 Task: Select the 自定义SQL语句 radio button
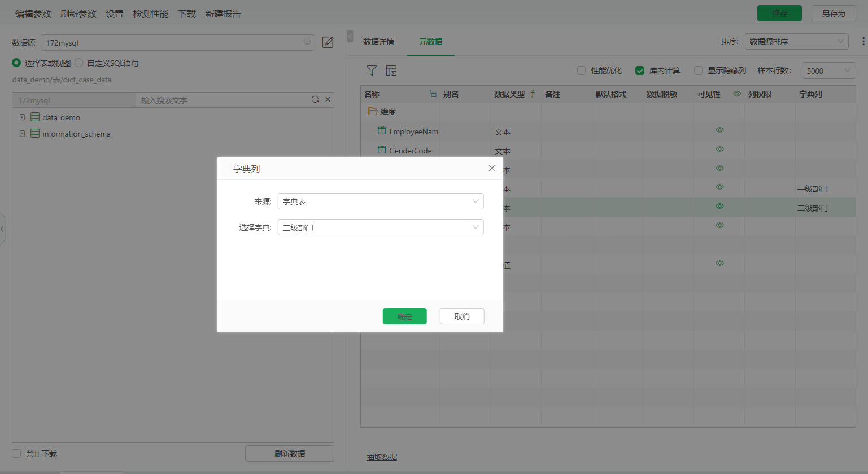tap(79, 63)
